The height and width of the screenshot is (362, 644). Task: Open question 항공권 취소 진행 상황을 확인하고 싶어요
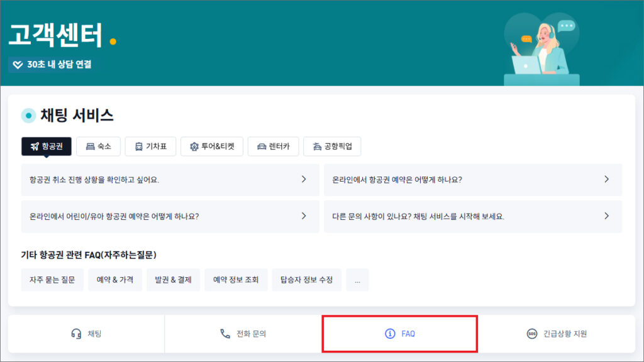pos(170,180)
